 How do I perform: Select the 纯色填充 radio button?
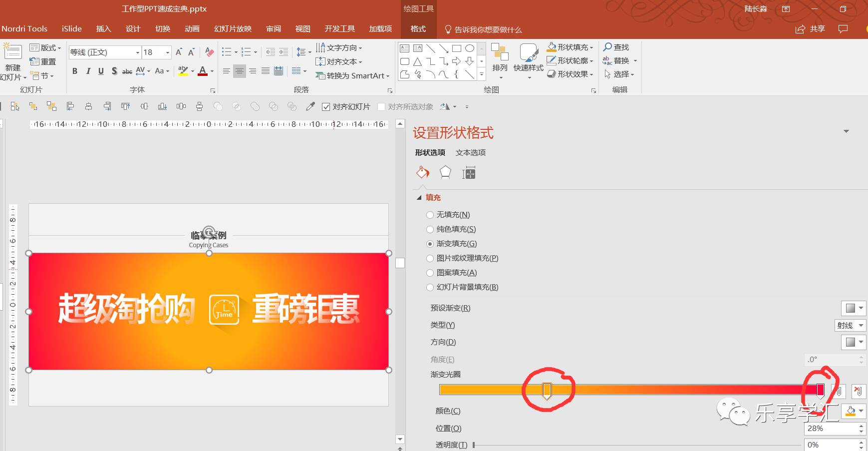pyautogui.click(x=430, y=229)
